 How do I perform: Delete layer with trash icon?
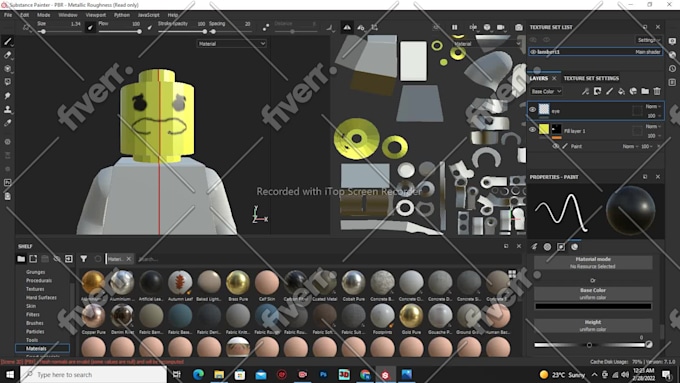(657, 91)
